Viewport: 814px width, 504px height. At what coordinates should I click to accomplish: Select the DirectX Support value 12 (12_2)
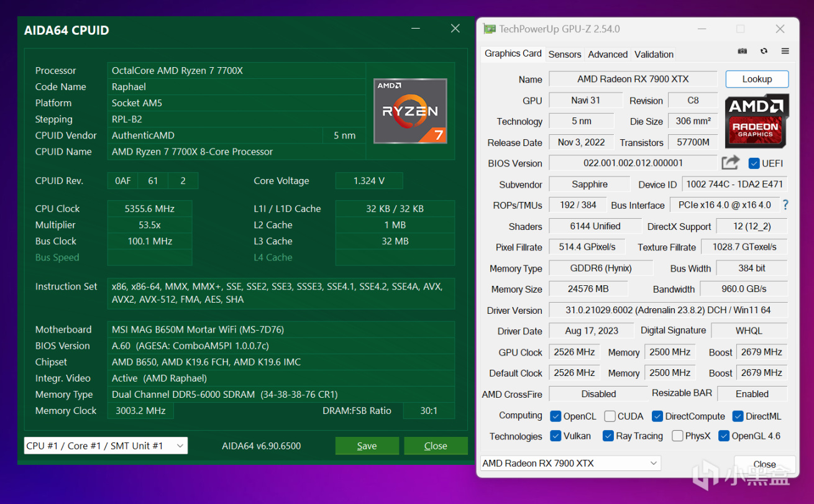(x=752, y=226)
